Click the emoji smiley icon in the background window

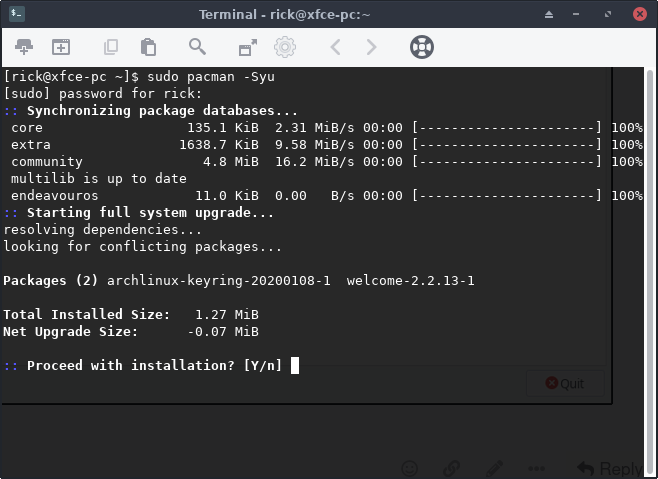[410, 468]
